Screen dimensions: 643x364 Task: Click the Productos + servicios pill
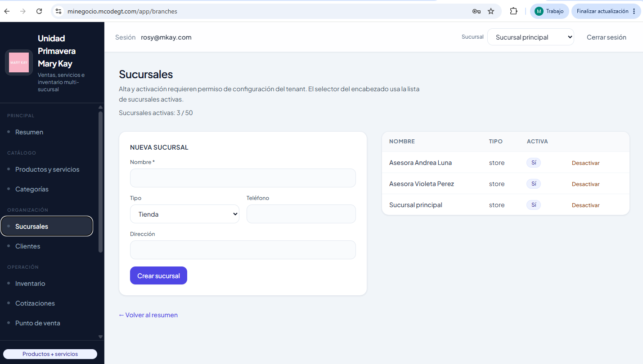[50, 354]
